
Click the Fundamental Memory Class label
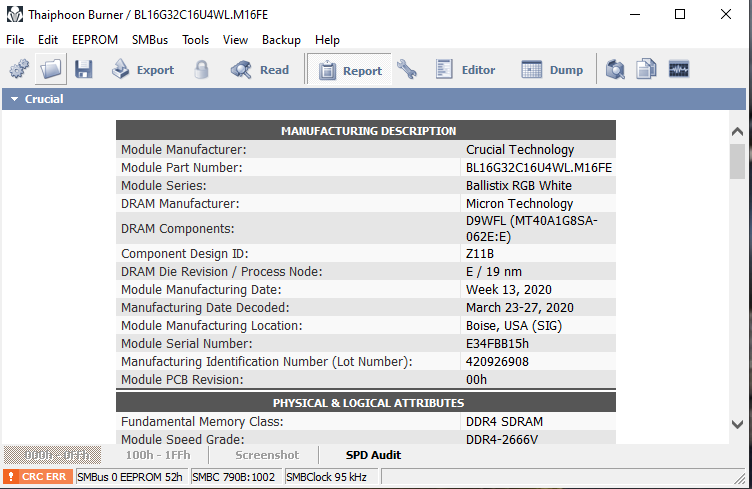pos(202,421)
